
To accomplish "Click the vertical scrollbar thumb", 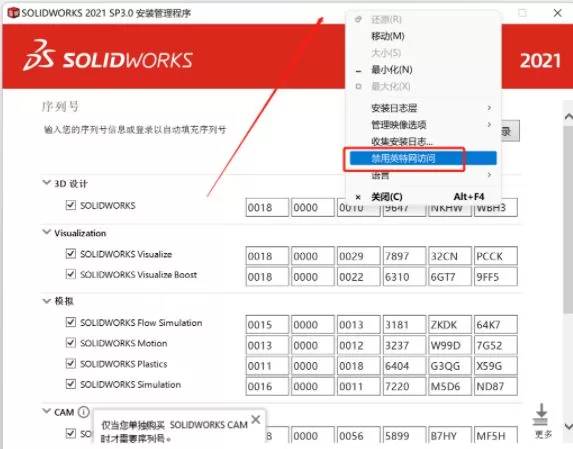I will 568,219.
